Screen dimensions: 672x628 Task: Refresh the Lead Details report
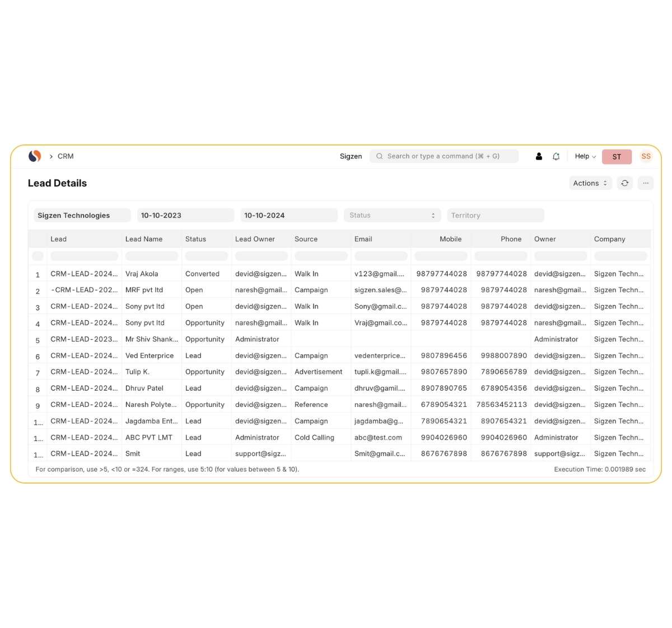tap(625, 183)
